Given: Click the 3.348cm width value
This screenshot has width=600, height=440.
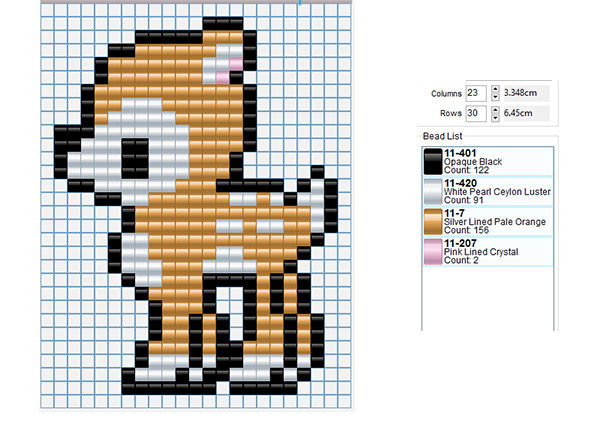Looking at the screenshot, I should pos(520,93).
